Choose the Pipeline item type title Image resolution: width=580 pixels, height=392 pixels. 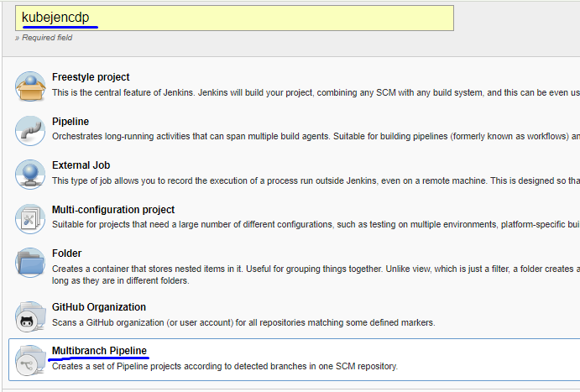71,122
